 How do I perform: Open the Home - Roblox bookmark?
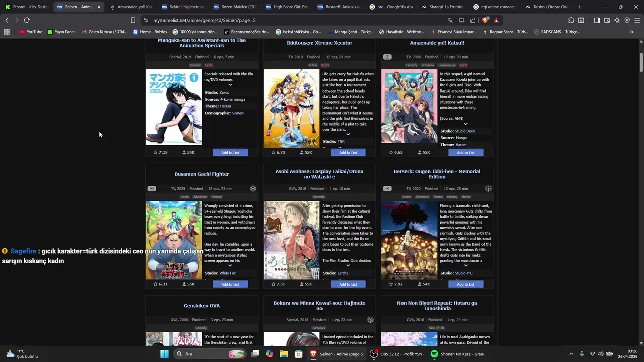pos(150,32)
